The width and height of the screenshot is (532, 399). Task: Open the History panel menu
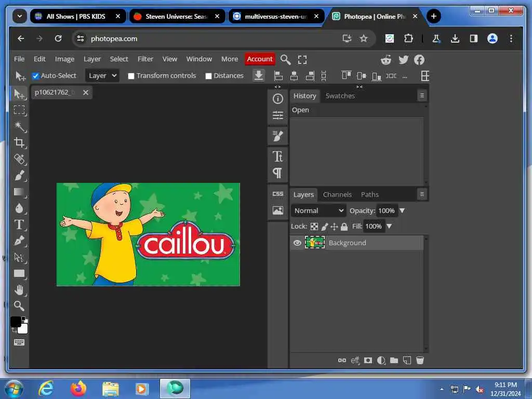422,96
